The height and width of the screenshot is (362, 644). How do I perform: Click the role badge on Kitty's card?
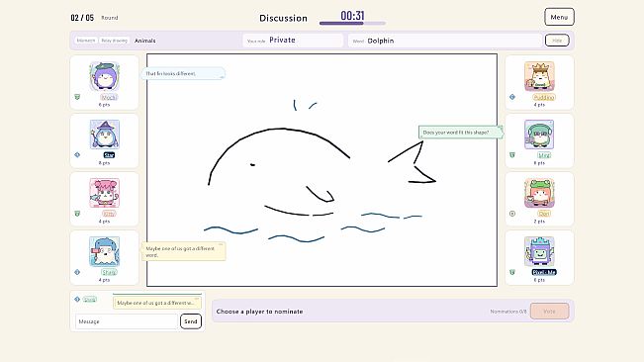click(77, 214)
